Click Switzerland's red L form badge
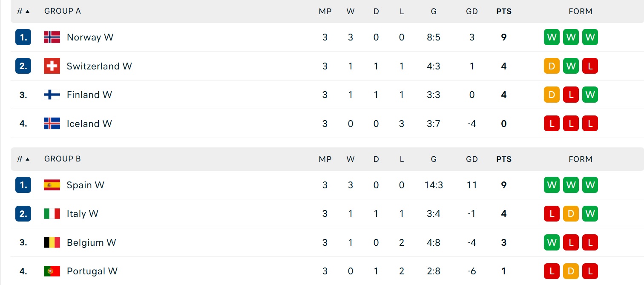The height and width of the screenshot is (285, 644). pos(590,66)
